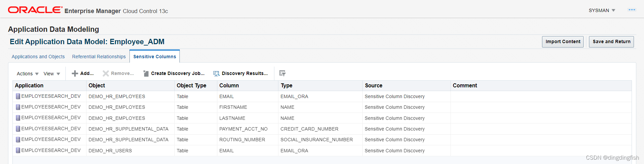Click EMPLOYEESEARCH_DEV in FIRSTNAME row
The image size is (644, 164).
click(51, 107)
